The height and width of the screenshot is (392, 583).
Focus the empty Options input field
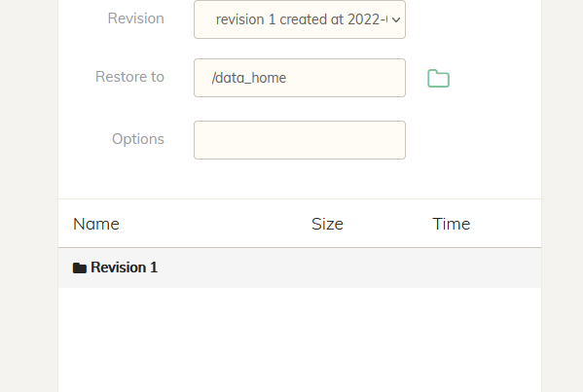pyautogui.click(x=300, y=140)
